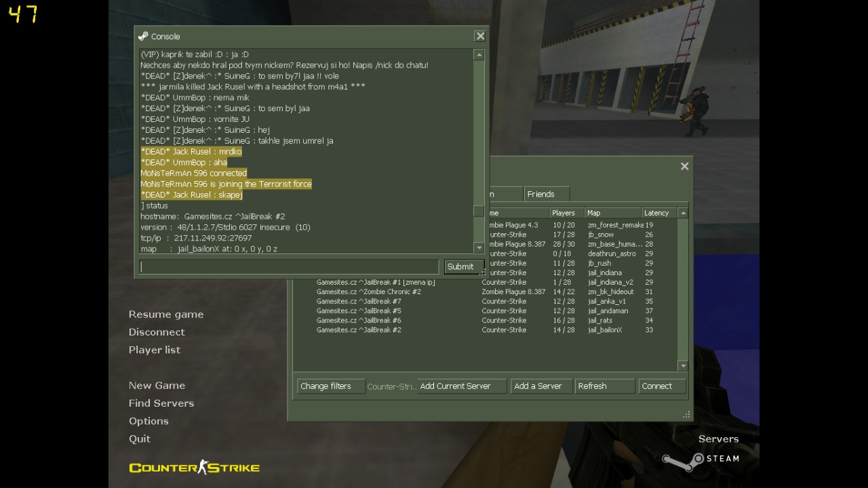This screenshot has width=868, height=488.
Task: Open the Steam icon in Console title
Action: pos(143,37)
